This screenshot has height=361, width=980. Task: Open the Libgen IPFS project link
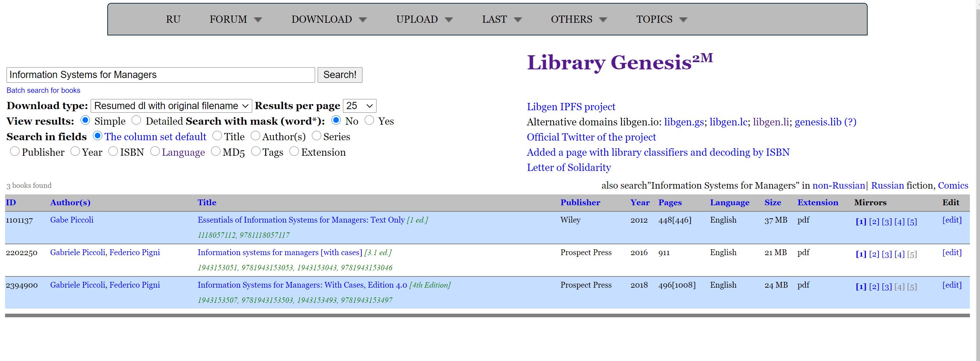[571, 107]
